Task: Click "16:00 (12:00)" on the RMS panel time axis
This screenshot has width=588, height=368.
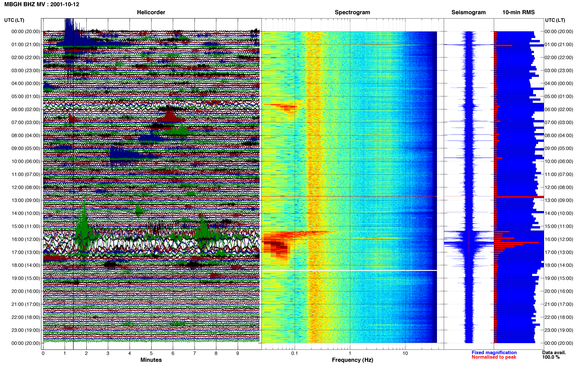Action: pos(559,239)
